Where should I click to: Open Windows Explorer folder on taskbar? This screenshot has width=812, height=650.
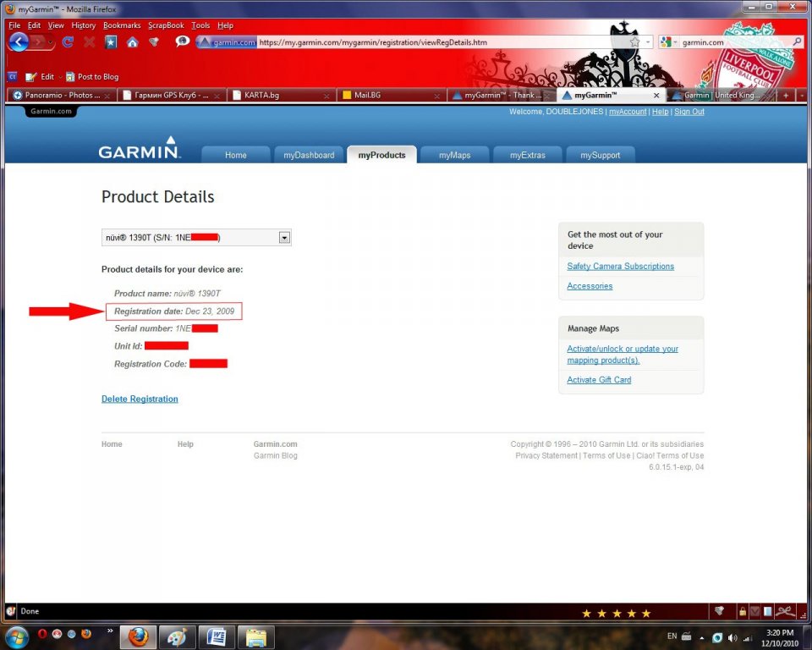[255, 637]
